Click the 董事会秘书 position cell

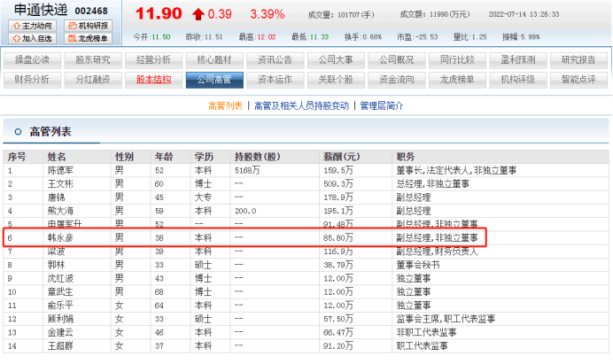tap(418, 265)
